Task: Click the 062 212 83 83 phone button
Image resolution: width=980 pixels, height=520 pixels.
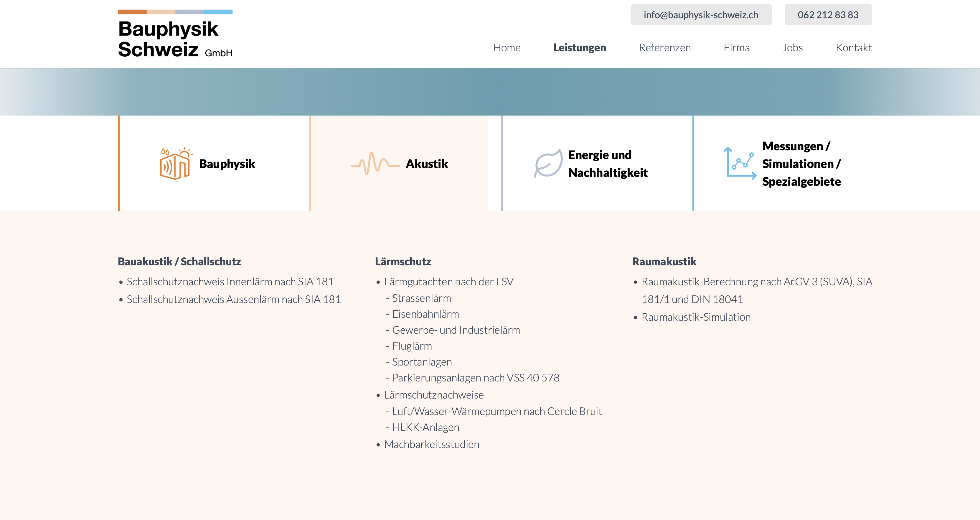Action: pyautogui.click(x=828, y=15)
